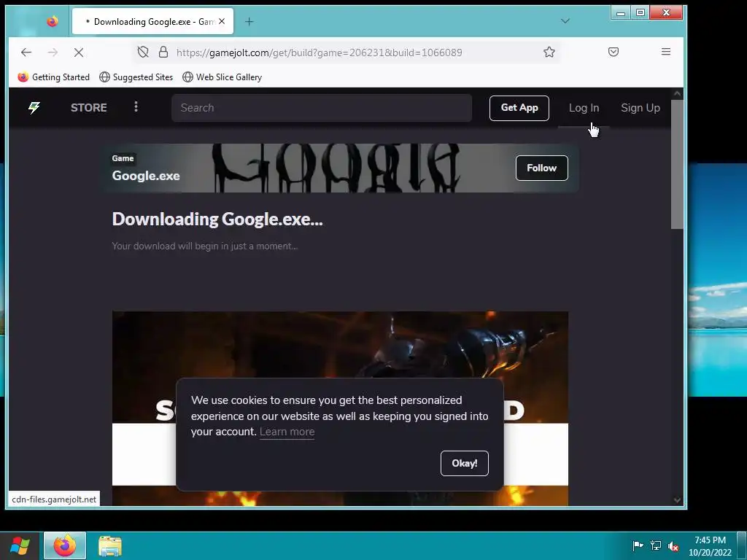This screenshot has width=747, height=560.
Task: Open the Firefox hamburger application menu
Action: 666,52
